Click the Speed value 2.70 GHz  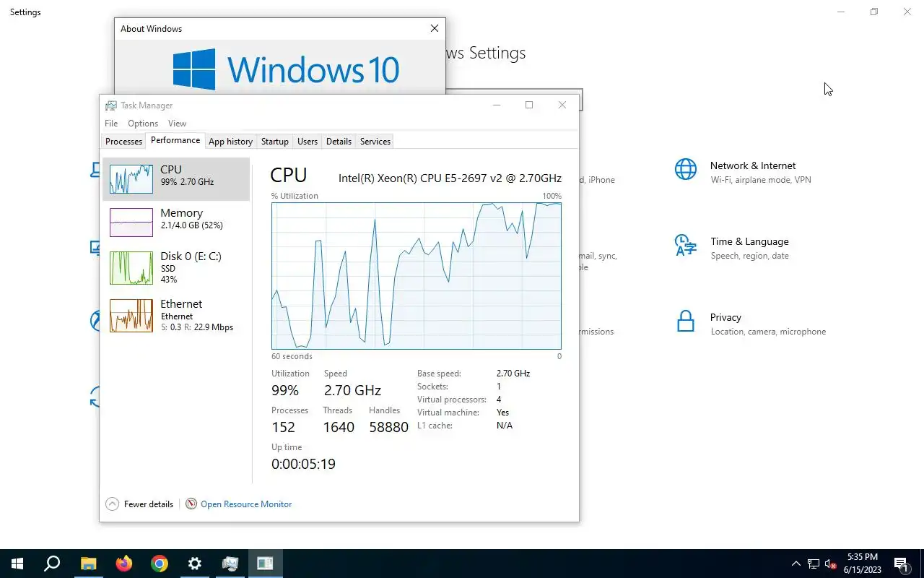tap(352, 390)
